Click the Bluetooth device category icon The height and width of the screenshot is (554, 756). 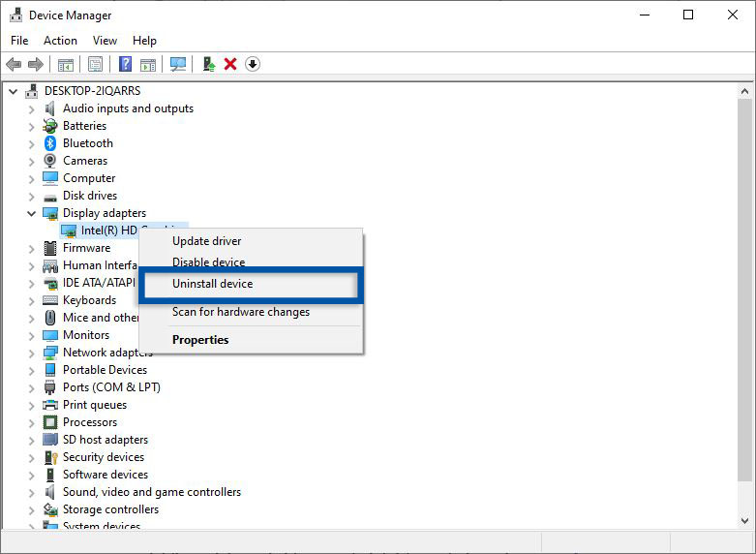coord(50,143)
